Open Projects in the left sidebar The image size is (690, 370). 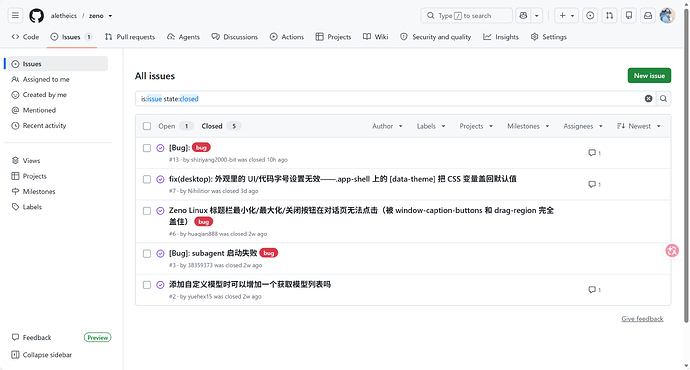click(x=58, y=176)
